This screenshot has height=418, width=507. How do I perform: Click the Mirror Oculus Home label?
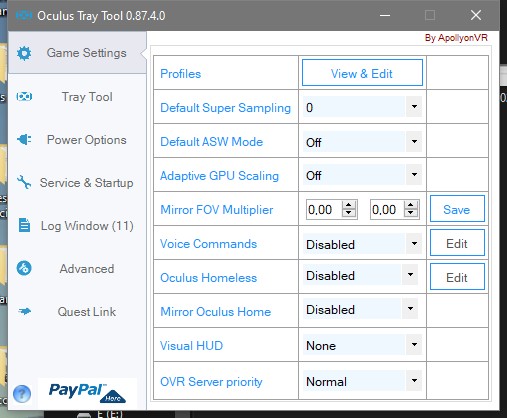pyautogui.click(x=215, y=312)
